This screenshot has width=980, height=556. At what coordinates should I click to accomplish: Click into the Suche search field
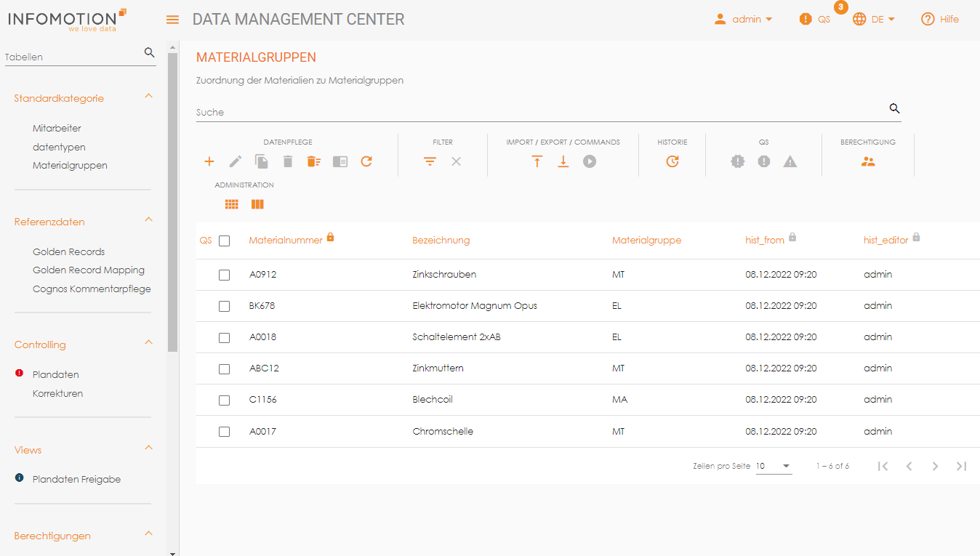[538, 112]
